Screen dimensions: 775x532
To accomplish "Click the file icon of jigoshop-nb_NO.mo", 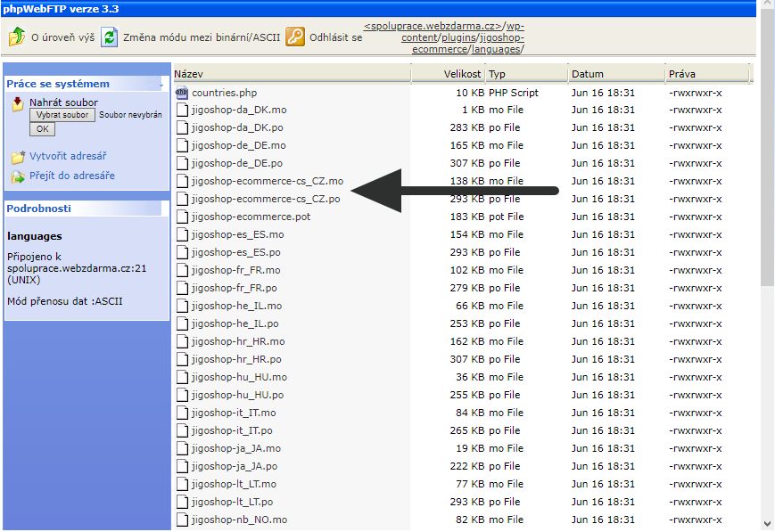I will (x=183, y=520).
